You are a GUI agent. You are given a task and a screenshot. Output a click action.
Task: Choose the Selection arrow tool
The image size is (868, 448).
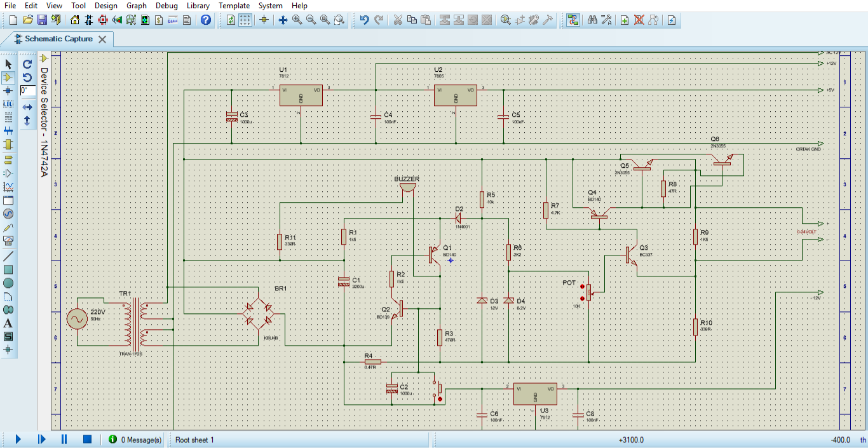tap(8, 64)
